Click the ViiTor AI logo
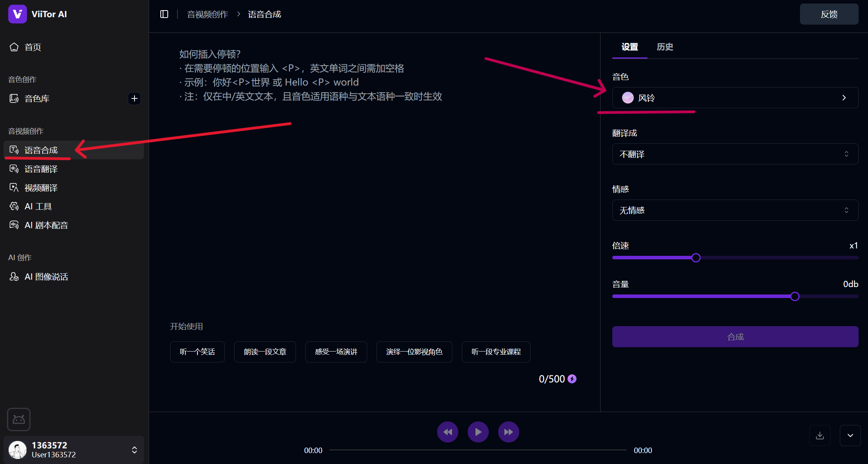The image size is (868, 464). pos(18,14)
